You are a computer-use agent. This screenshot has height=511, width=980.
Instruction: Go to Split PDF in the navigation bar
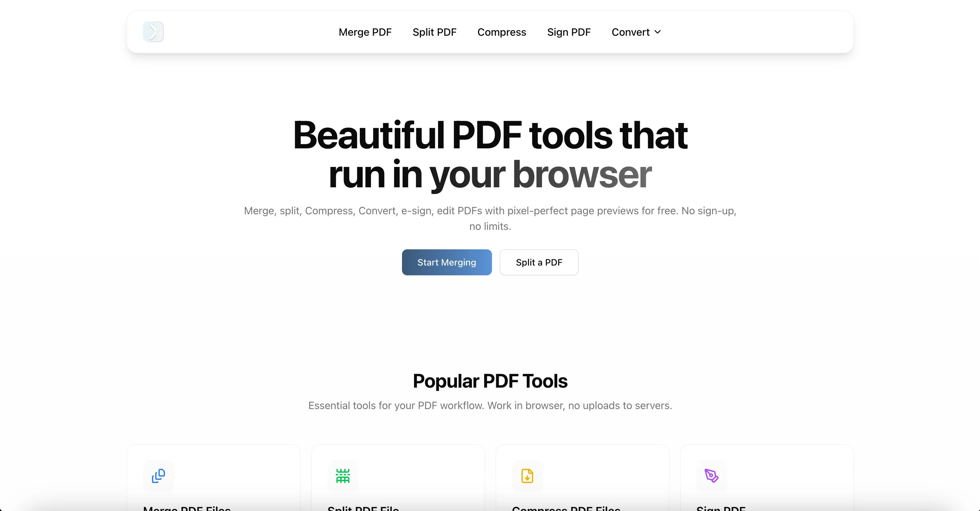point(434,32)
